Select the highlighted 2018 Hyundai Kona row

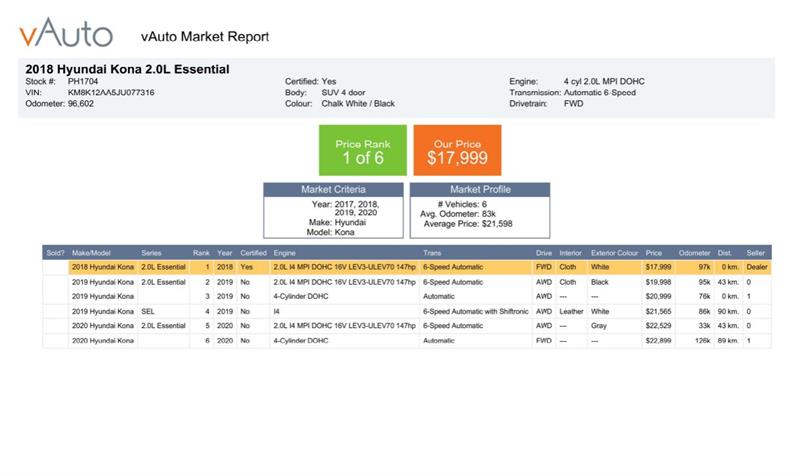[419, 267]
